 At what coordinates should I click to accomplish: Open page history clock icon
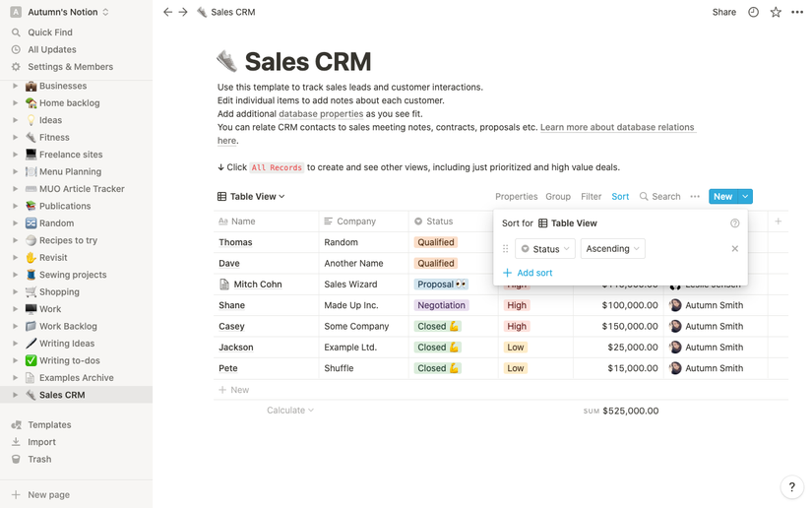[753, 12]
